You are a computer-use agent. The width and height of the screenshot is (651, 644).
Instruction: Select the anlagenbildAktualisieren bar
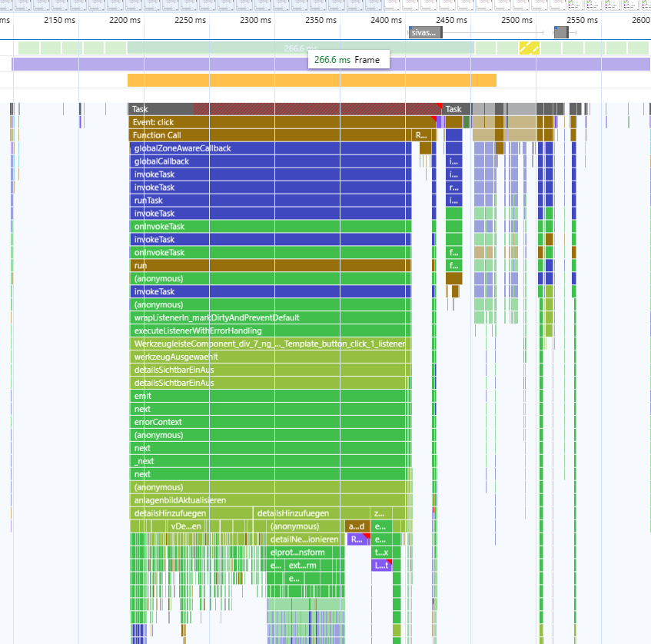tap(269, 500)
